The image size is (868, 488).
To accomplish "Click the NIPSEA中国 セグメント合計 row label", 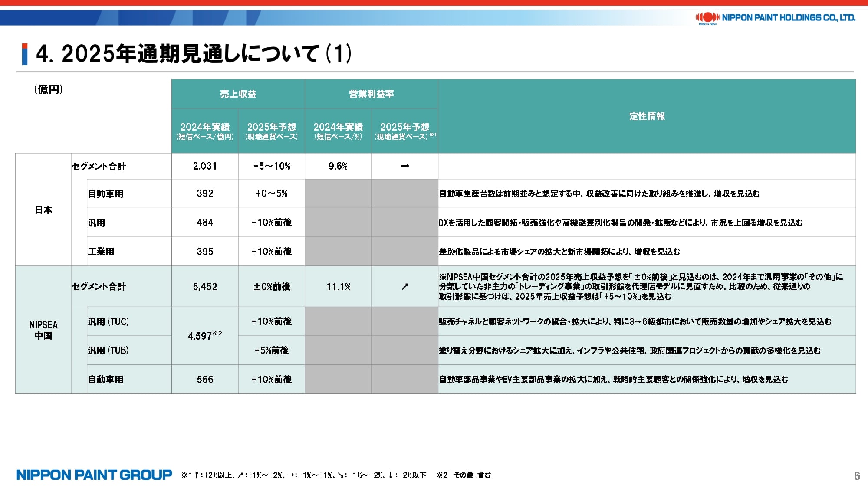I will pos(99,287).
